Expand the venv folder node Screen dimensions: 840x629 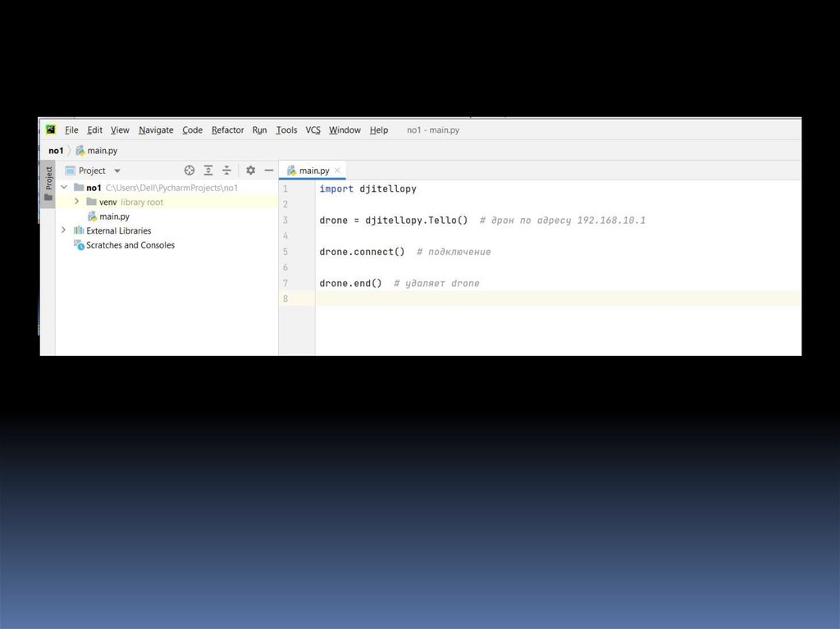pyautogui.click(x=76, y=202)
